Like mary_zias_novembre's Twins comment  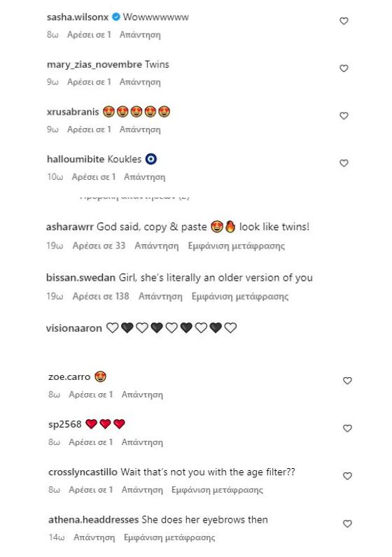click(344, 68)
